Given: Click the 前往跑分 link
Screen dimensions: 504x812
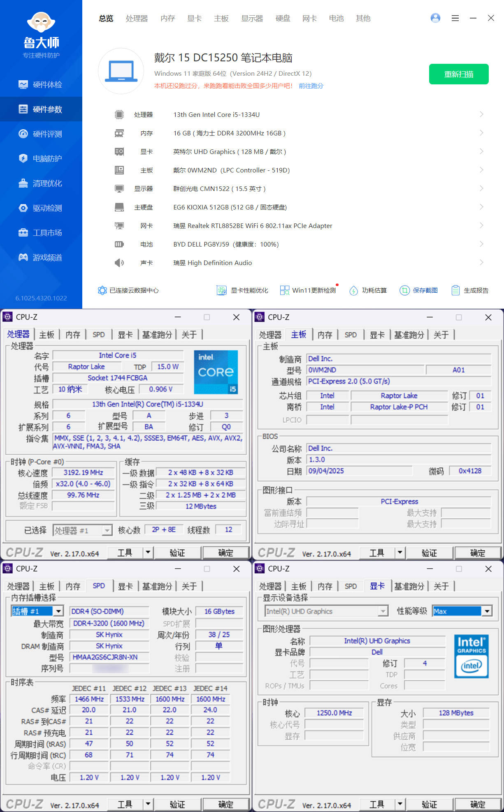Looking at the screenshot, I should pos(311,86).
